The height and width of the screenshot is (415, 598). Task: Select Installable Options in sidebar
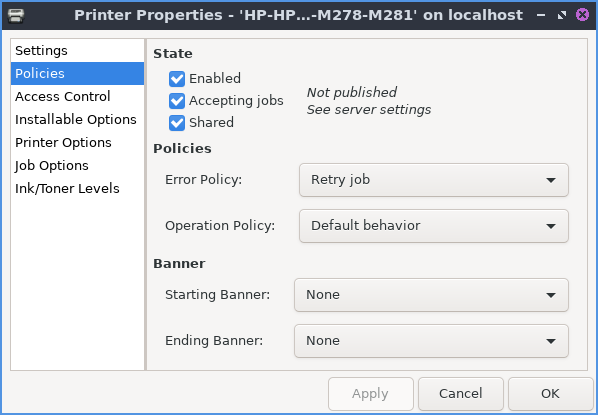click(77, 119)
